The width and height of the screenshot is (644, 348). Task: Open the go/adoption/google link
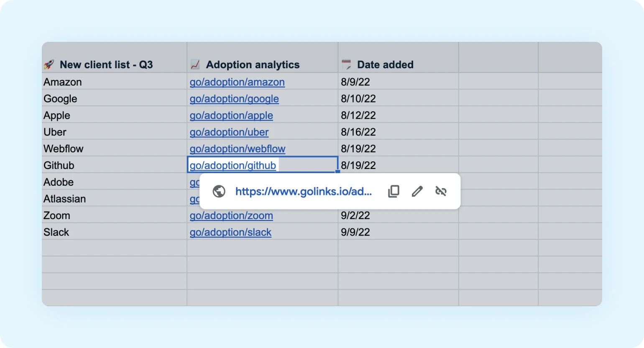coord(234,99)
